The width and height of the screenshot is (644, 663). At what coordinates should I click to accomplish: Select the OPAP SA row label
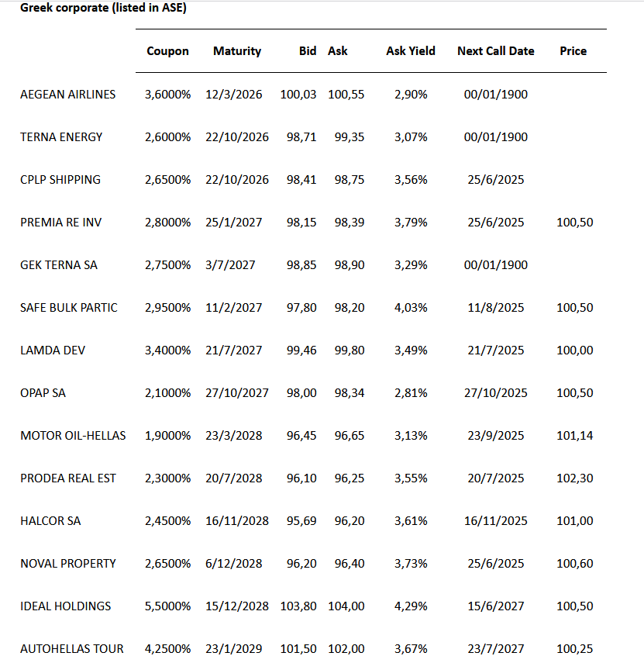click(x=43, y=393)
